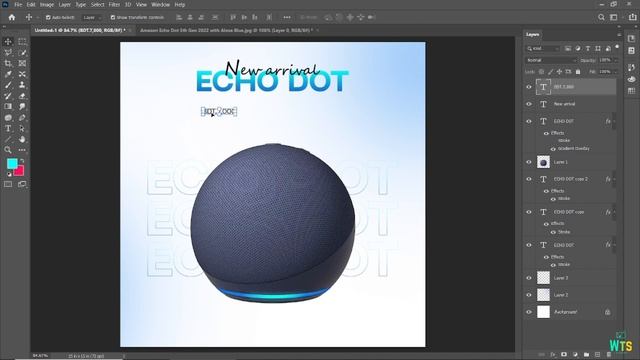Open three-dot align and distribute options

pyautogui.click(x=287, y=17)
